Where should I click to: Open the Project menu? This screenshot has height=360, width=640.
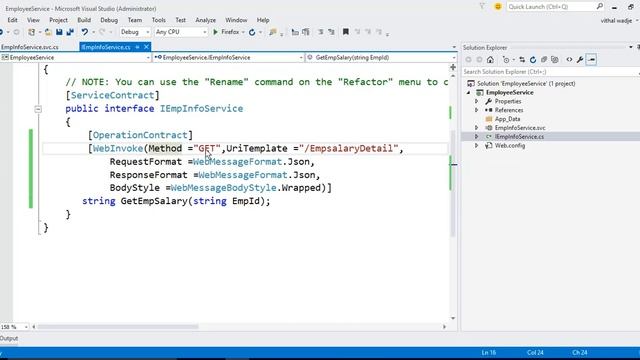(x=58, y=20)
